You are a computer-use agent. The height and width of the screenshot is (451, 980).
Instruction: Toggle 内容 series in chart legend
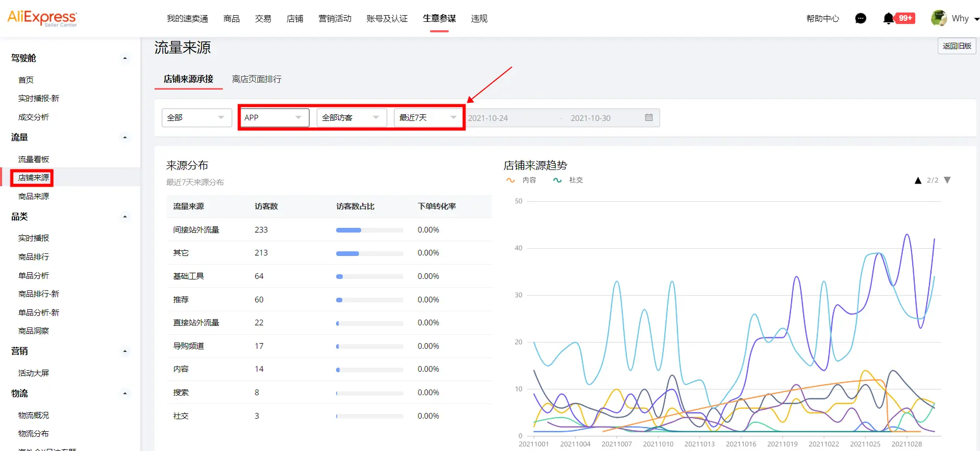tap(521, 180)
